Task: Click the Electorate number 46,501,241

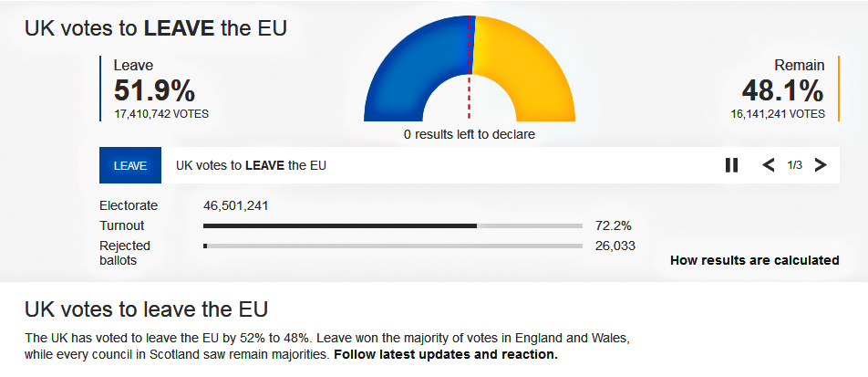Action: click(x=235, y=205)
